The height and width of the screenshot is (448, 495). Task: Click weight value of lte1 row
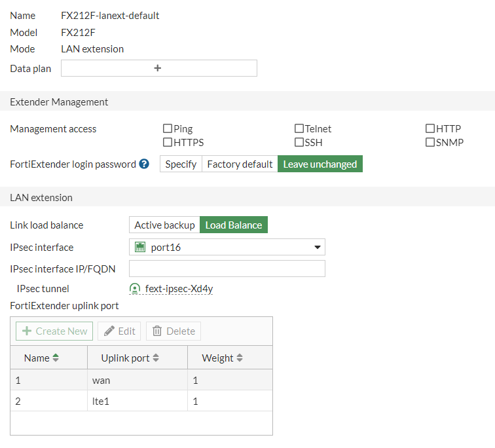tap(195, 401)
